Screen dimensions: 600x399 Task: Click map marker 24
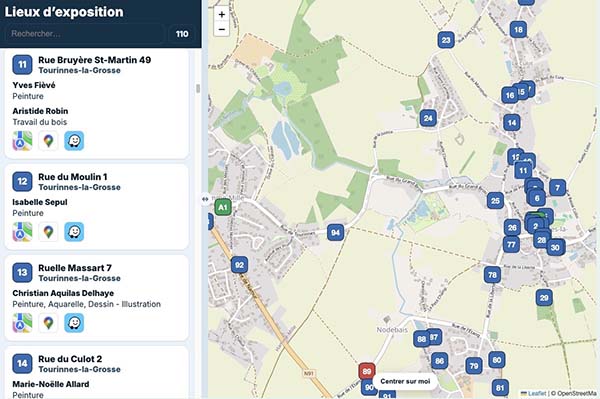pyautogui.click(x=428, y=118)
